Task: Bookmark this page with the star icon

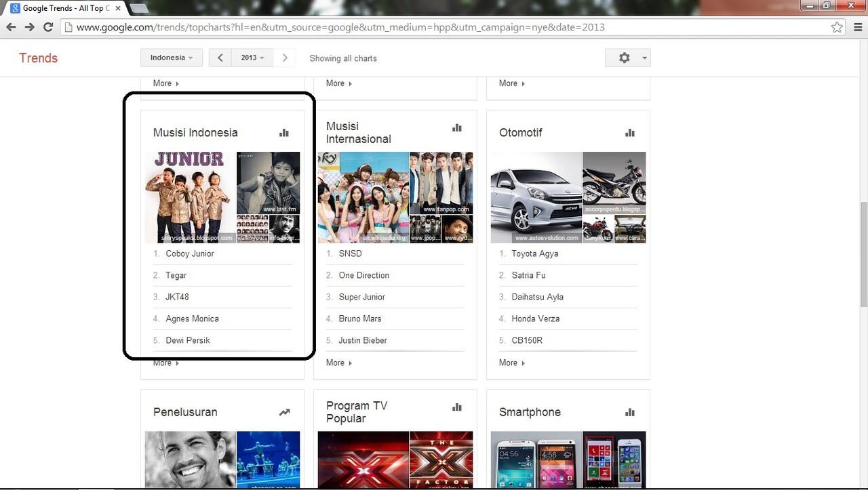Action: point(837,27)
